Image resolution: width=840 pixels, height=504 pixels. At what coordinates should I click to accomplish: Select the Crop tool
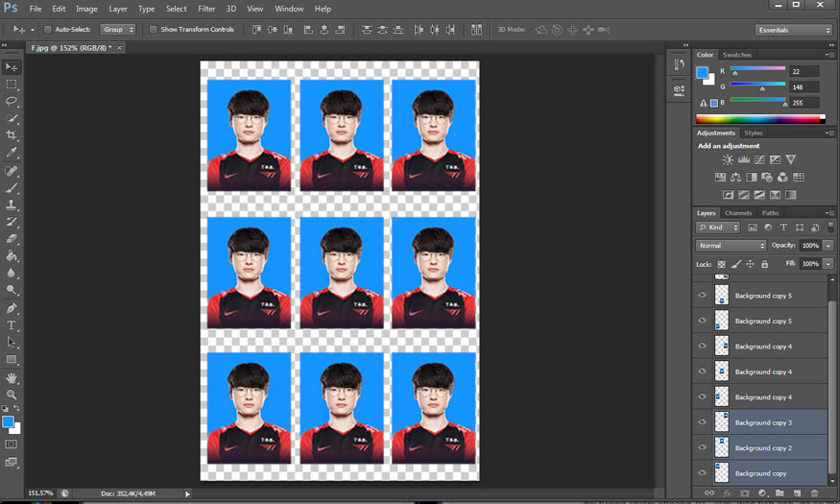tap(12, 135)
